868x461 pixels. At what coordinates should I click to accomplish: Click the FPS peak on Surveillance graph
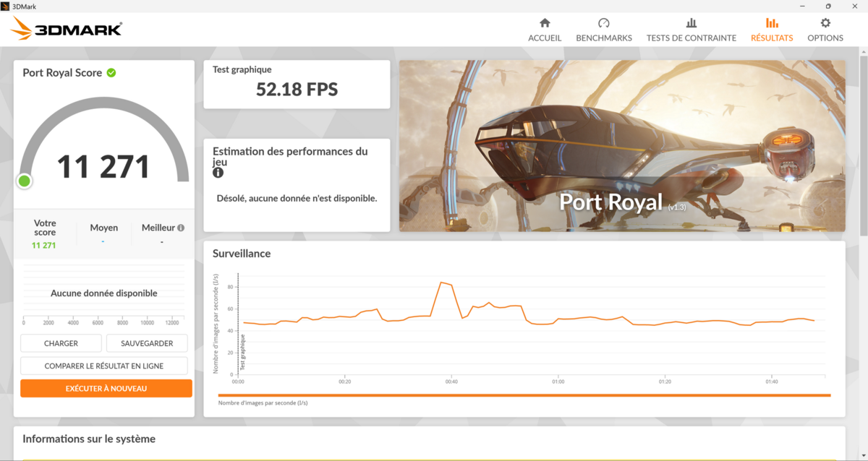tap(441, 282)
